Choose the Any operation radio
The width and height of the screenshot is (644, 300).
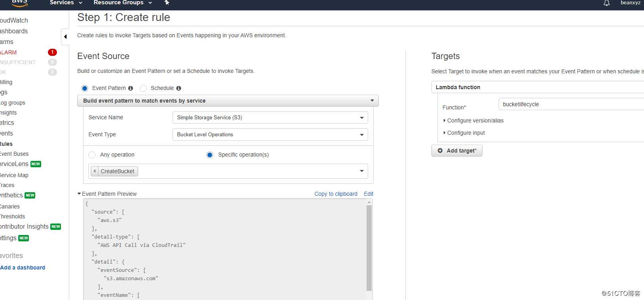point(92,155)
